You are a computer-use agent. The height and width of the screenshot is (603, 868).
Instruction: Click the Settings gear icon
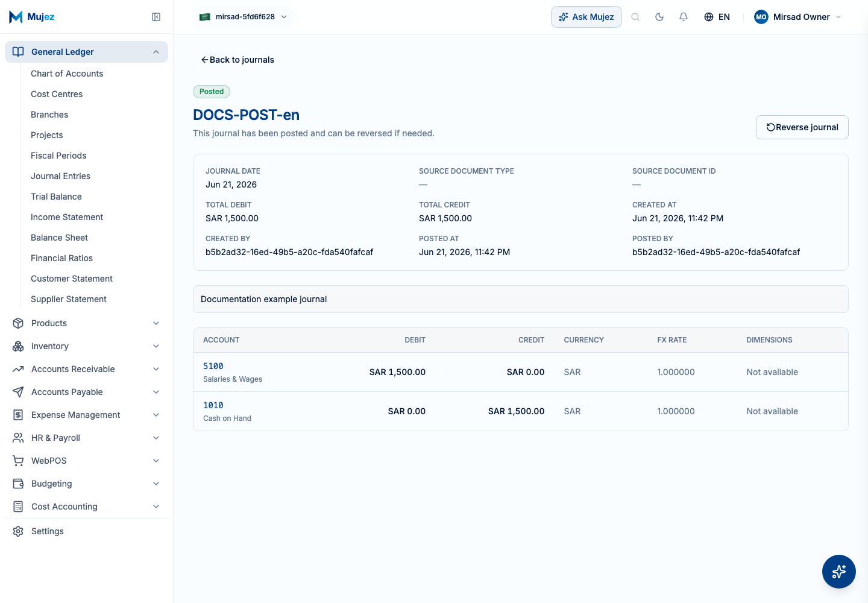click(x=18, y=531)
